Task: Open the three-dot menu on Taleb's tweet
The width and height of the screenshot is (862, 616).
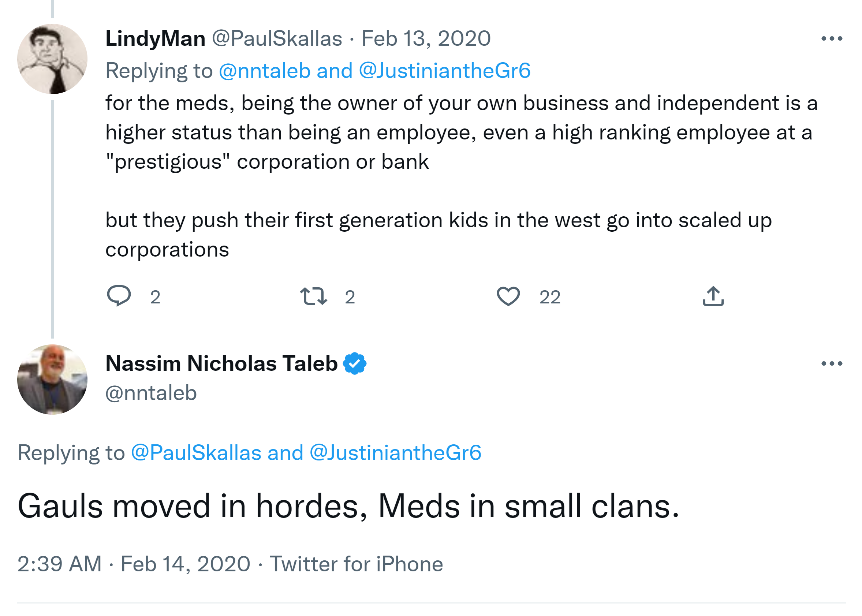Action: coord(831,364)
